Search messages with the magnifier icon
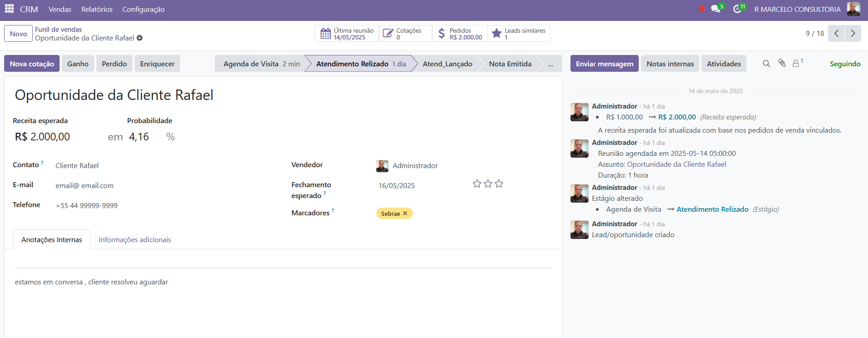The height and width of the screenshot is (338, 868). 767,64
